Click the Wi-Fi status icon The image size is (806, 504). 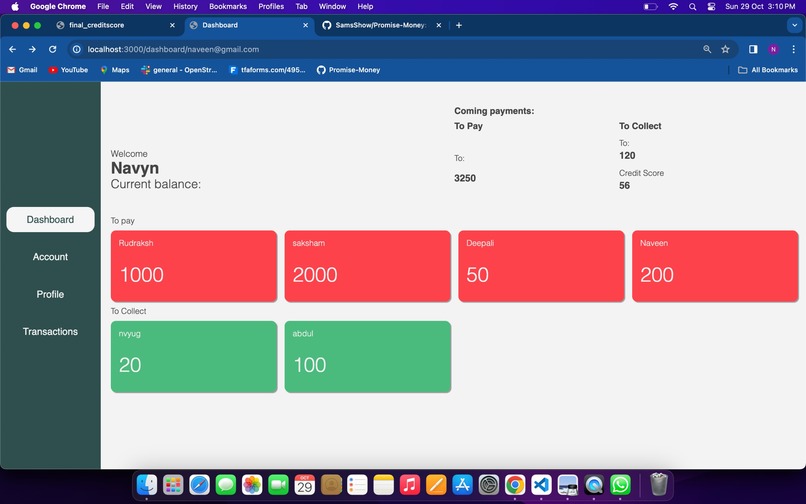point(673,6)
